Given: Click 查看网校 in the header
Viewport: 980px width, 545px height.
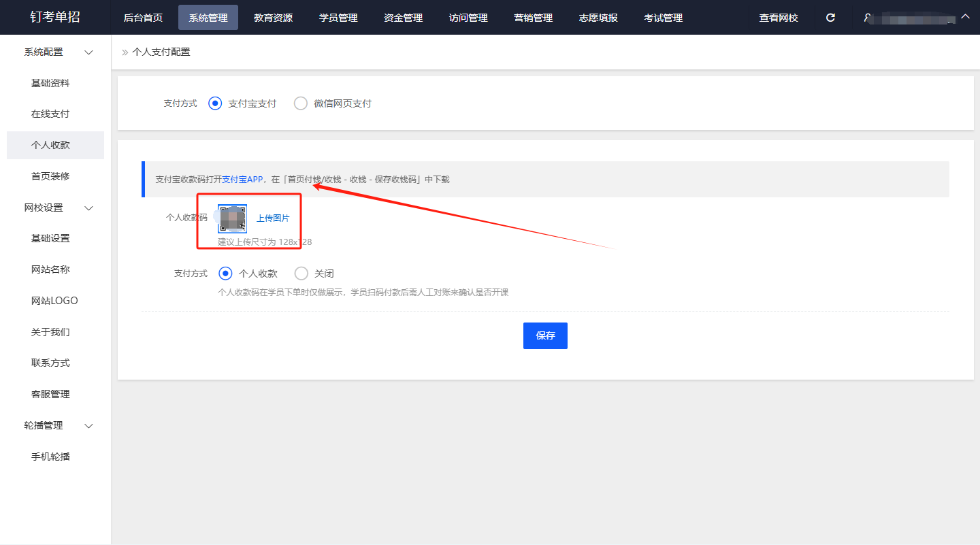Looking at the screenshot, I should (x=779, y=18).
